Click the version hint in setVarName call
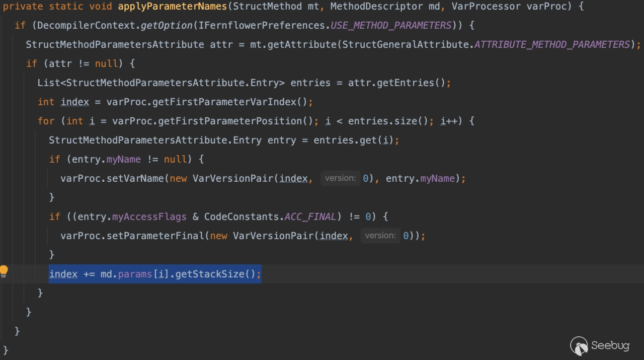This screenshot has height=360, width=644. (340, 178)
